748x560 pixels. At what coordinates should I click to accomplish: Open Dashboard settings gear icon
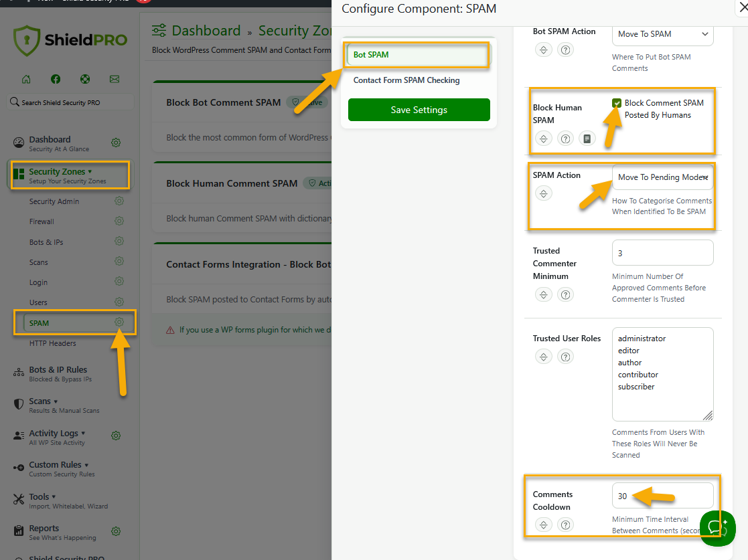click(116, 143)
